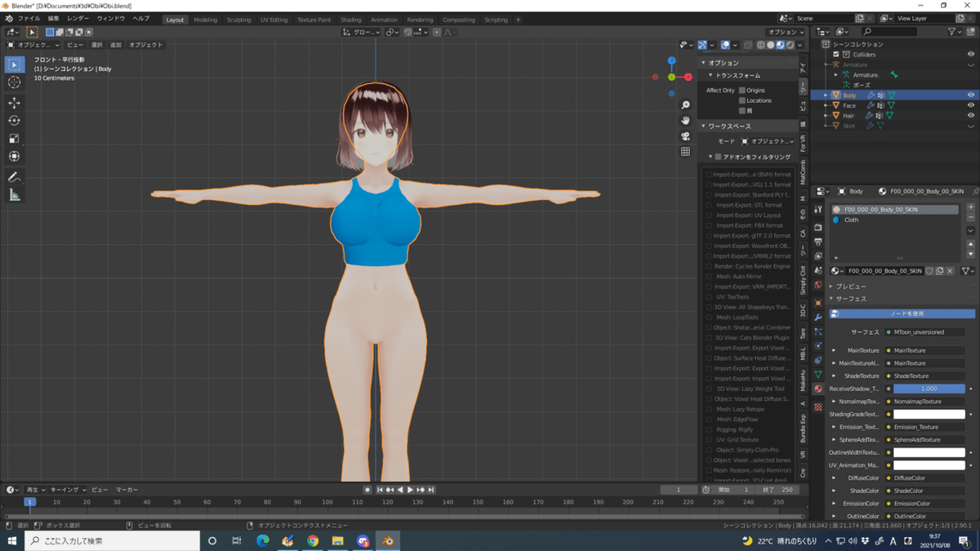Switch to the Shading workspace tab

350,19
